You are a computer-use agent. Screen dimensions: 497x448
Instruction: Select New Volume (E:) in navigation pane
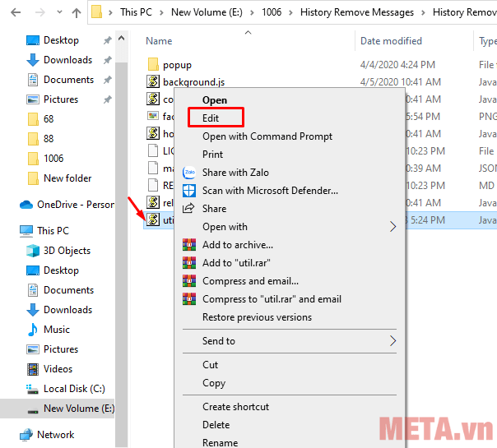(79, 409)
